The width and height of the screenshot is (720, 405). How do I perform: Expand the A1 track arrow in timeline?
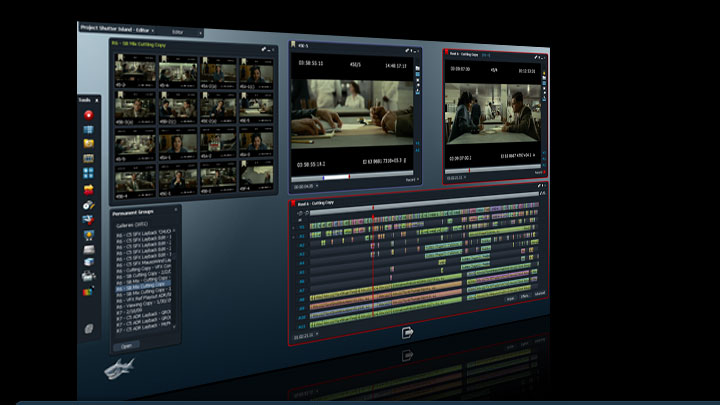coord(293,236)
